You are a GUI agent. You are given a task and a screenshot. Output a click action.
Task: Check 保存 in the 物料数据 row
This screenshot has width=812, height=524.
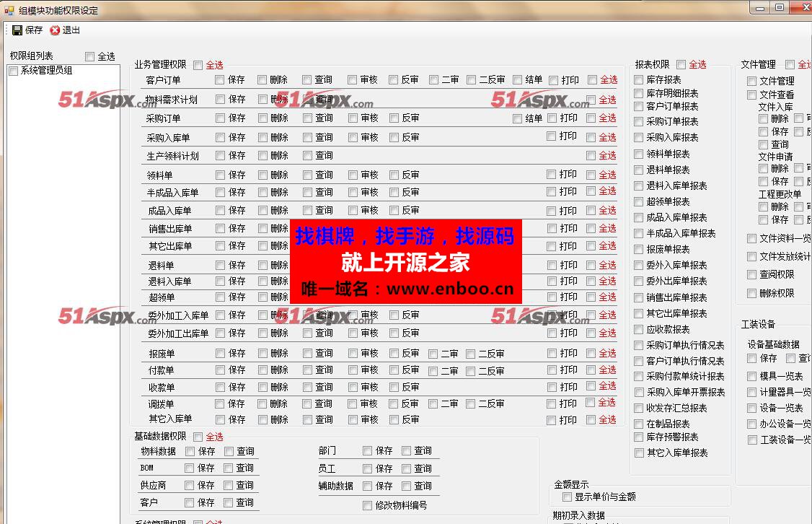[190, 451]
